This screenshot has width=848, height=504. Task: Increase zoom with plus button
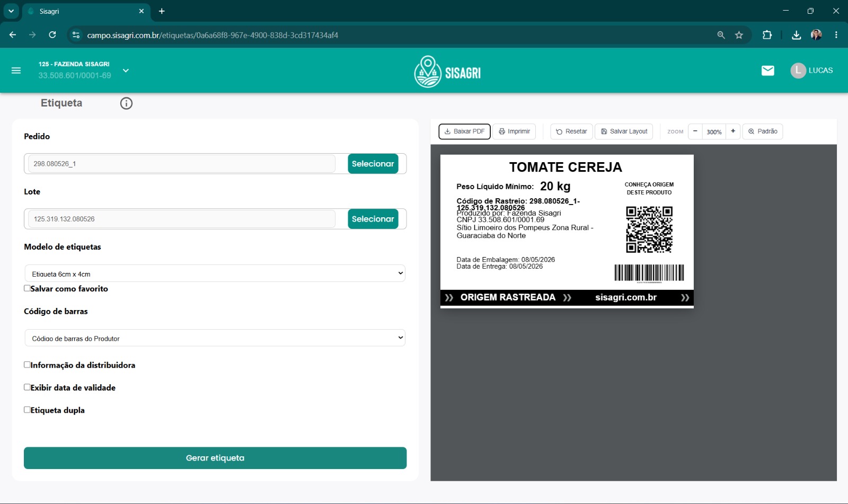(x=733, y=131)
